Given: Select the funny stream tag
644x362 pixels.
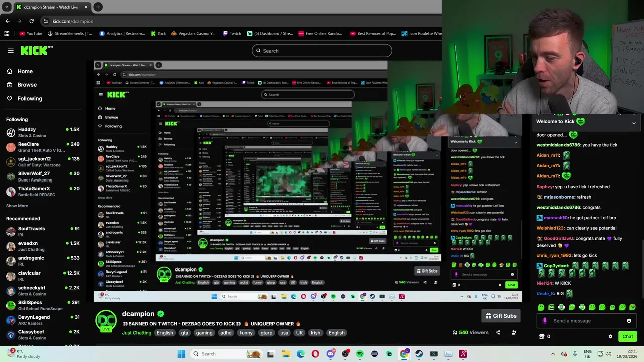Looking at the screenshot, I should click(246, 333).
